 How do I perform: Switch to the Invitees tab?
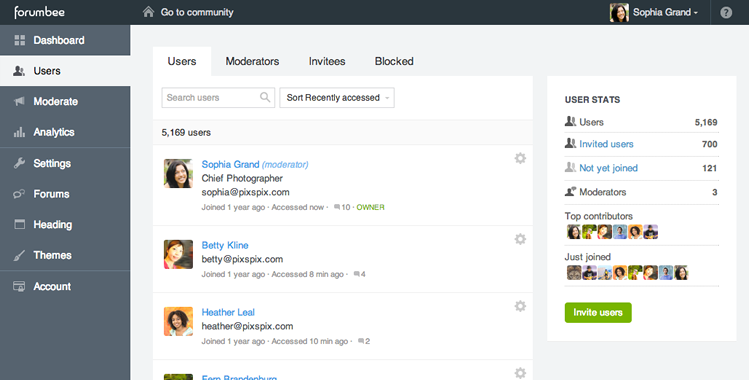point(327,61)
